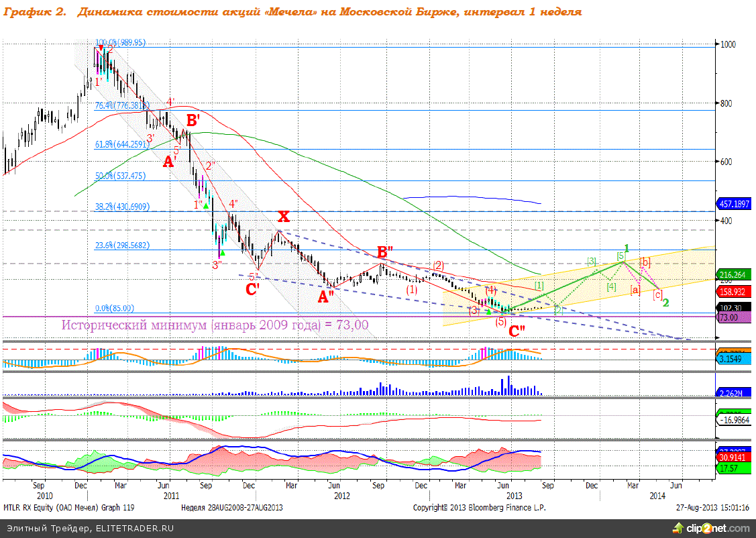Click the green wave 1 forecast label

coord(627,248)
